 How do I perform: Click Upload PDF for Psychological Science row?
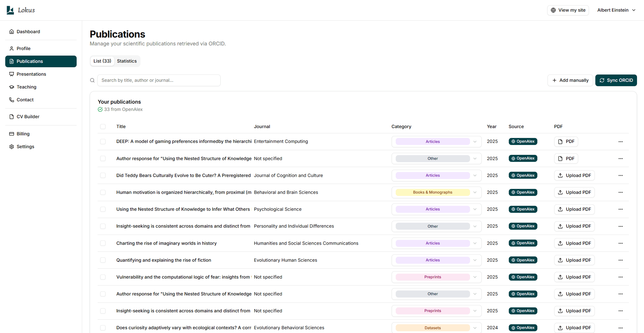574,209
